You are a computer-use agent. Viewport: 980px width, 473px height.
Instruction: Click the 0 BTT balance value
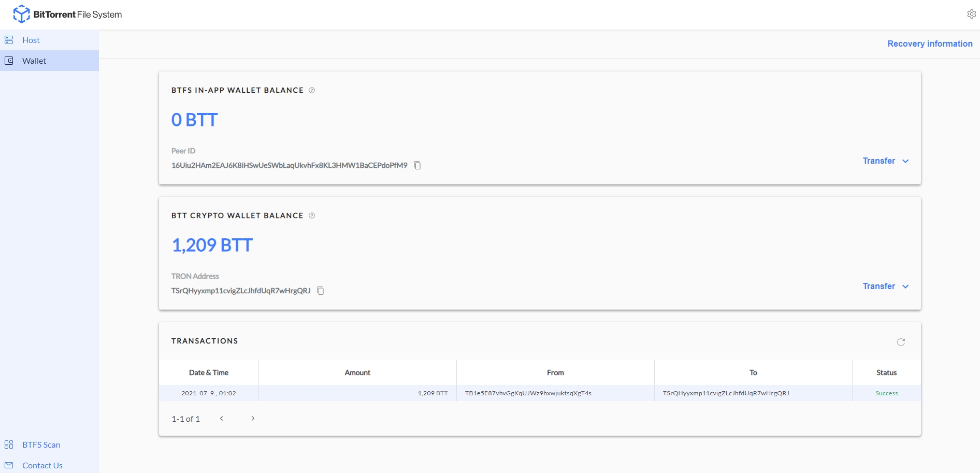(x=195, y=120)
